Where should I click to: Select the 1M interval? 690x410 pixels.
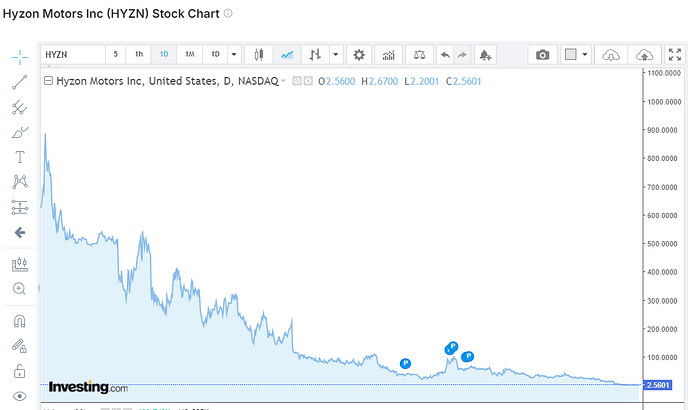tap(189, 55)
